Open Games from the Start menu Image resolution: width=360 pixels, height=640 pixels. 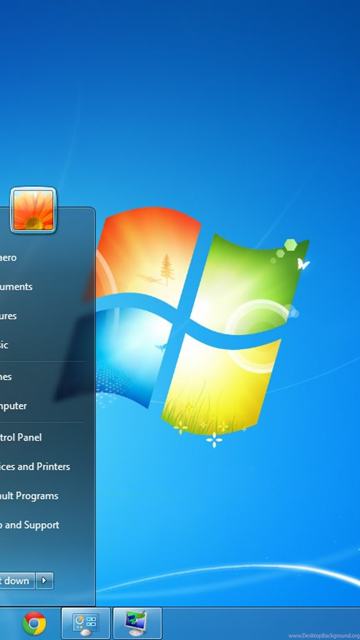click(6, 377)
